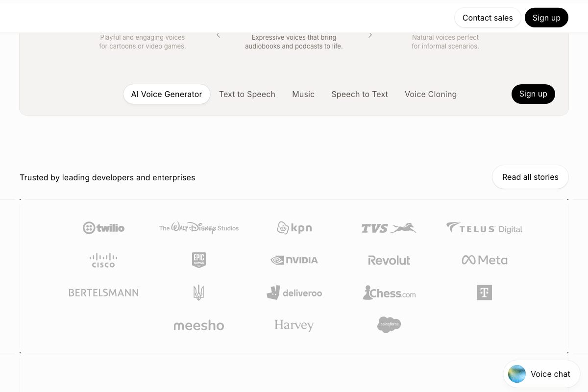The height and width of the screenshot is (392, 588).
Task: Select the expressive audiobook voices description
Action: click(294, 42)
